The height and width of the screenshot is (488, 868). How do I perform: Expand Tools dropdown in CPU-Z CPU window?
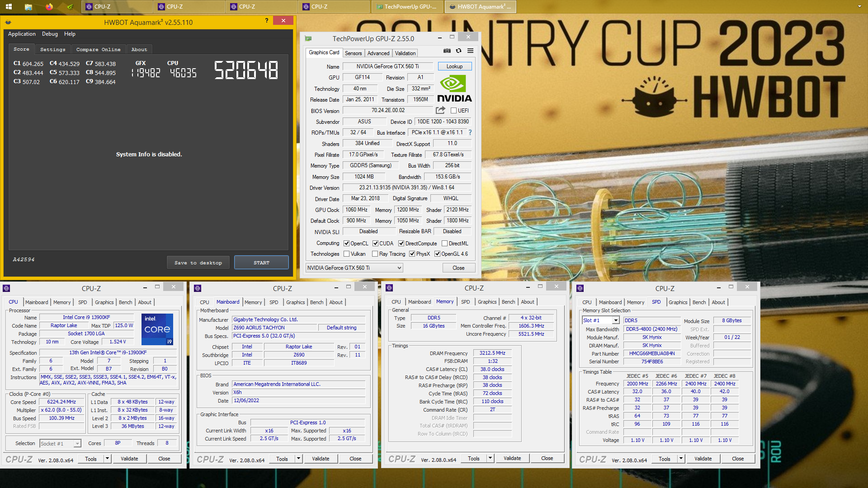107,459
